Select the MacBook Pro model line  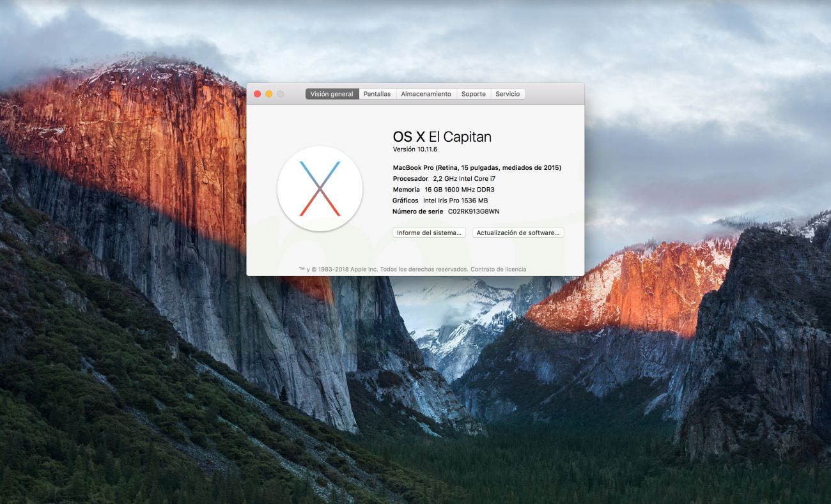477,167
